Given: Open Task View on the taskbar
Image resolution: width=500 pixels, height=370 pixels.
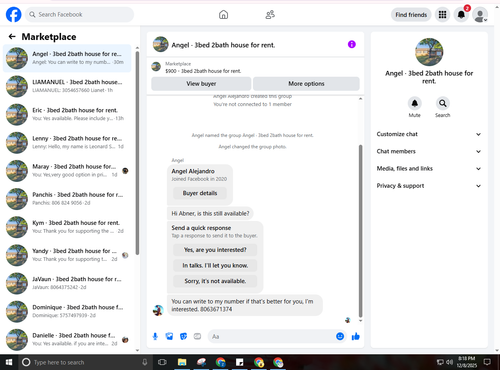Looking at the screenshot, I should tap(162, 362).
